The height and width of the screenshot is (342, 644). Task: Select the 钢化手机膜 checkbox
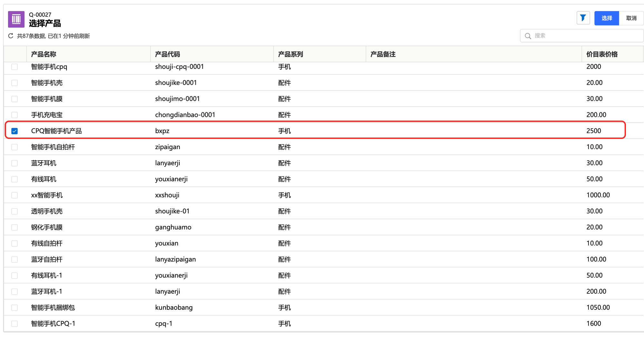pyautogui.click(x=14, y=227)
